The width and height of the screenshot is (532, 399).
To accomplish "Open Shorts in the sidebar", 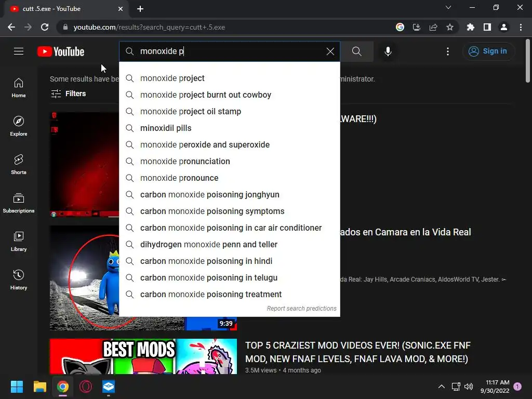I will [x=19, y=164].
